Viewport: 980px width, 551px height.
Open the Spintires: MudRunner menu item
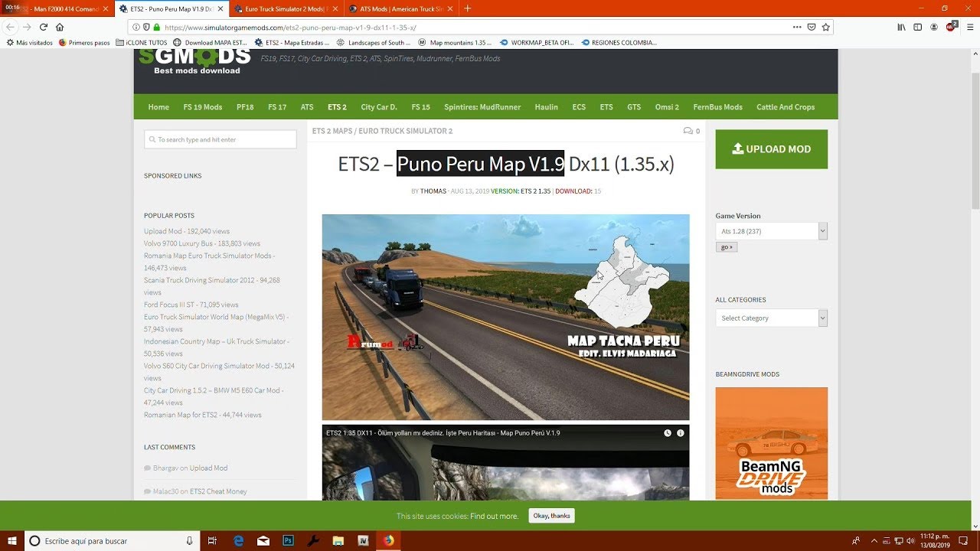pos(482,107)
